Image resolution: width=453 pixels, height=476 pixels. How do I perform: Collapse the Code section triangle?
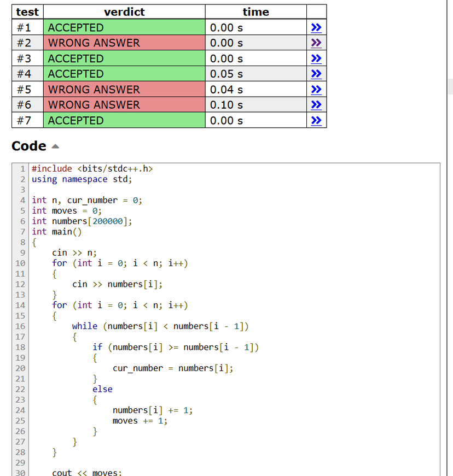pos(55,146)
